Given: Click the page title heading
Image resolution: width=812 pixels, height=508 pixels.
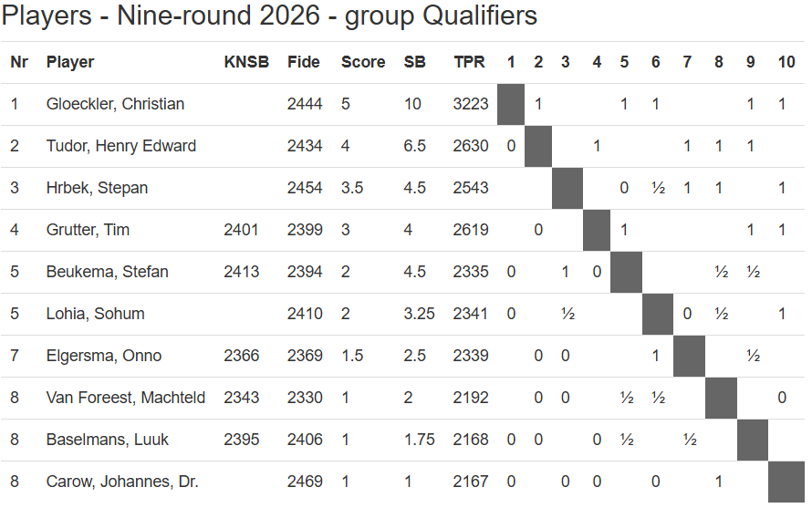Looking at the screenshot, I should [269, 16].
